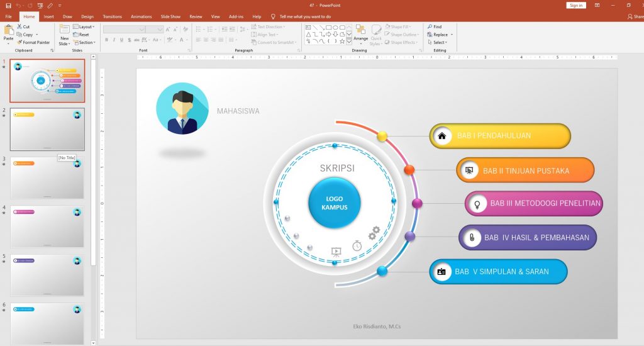Click the blue LOGO KAMPUS circle
The height and width of the screenshot is (346, 644).
point(335,203)
